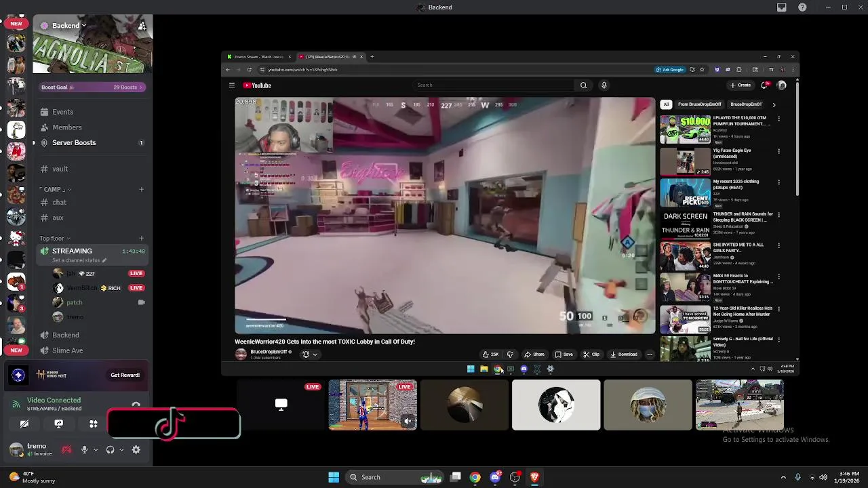The width and height of the screenshot is (868, 488).
Task: Expand Backend server name dropdown
Action: coord(83,25)
